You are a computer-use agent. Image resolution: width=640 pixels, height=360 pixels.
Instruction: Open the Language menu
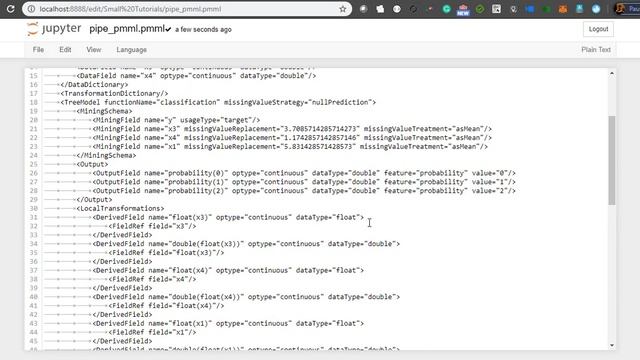pos(131,49)
